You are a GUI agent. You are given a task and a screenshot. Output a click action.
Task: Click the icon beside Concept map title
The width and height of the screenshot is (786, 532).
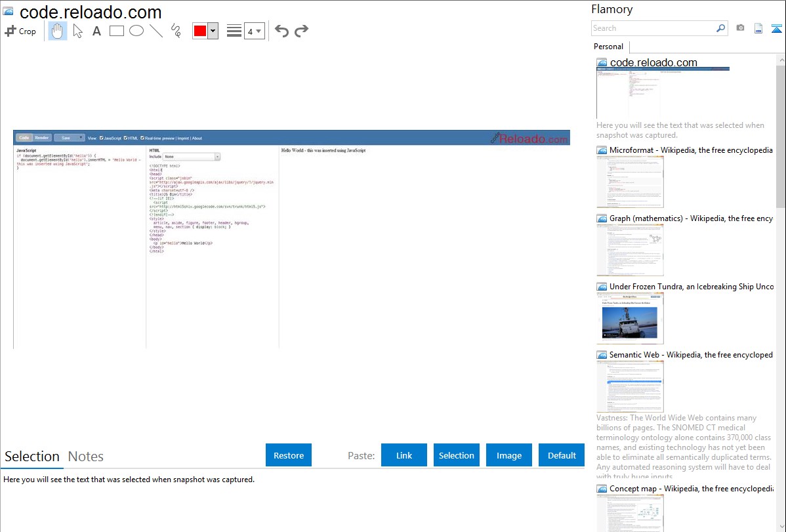[602, 489]
